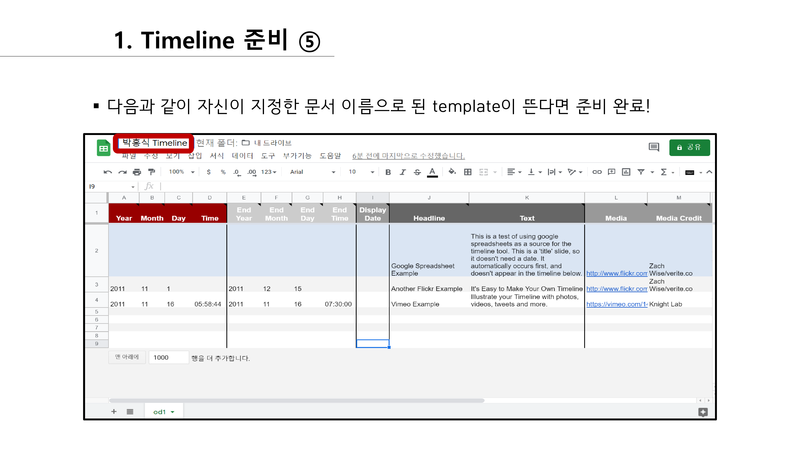Create a filter with funnel icon
Screen dimensions: 800x450
pos(641,172)
